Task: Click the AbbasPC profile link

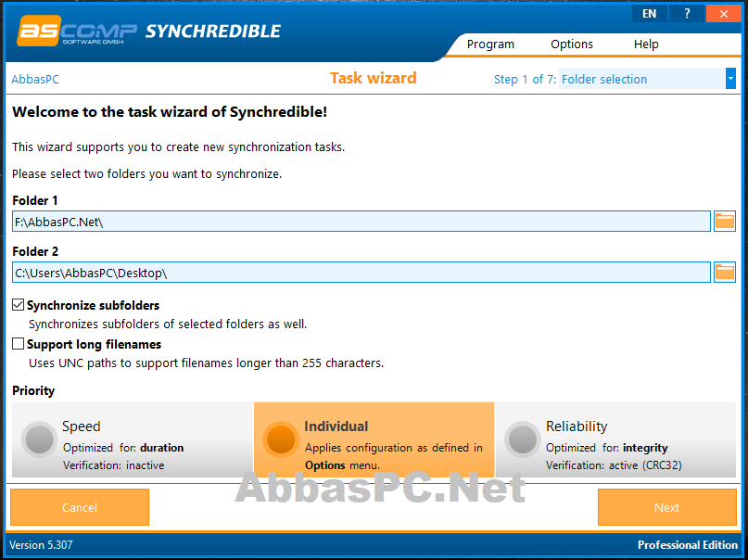Action: point(35,79)
